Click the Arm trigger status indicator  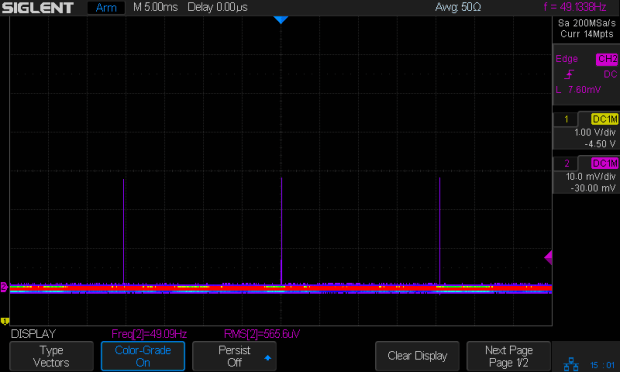click(x=106, y=8)
